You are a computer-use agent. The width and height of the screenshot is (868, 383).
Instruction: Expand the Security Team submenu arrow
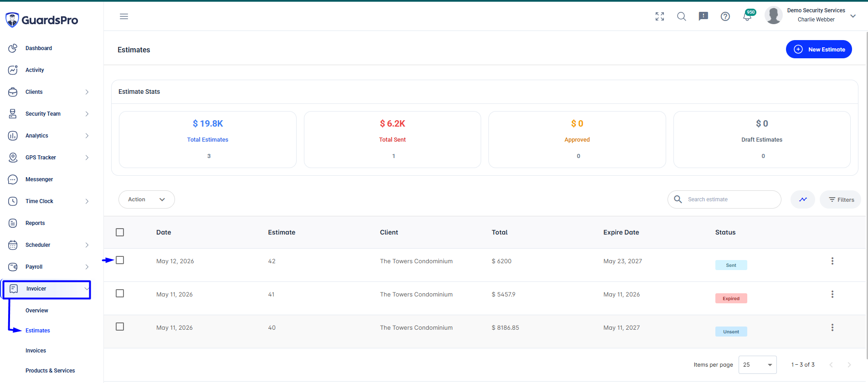(x=87, y=114)
